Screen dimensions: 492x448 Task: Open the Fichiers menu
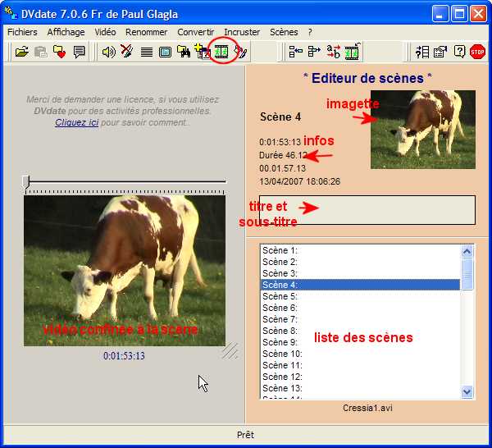pos(22,32)
